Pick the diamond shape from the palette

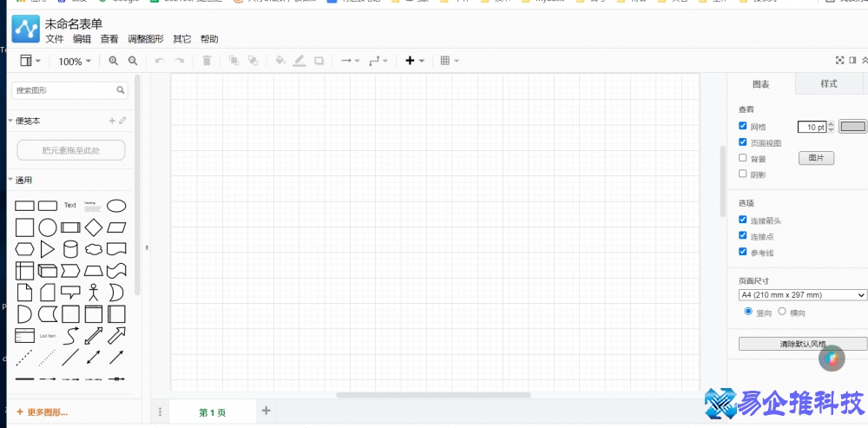pyautogui.click(x=93, y=227)
